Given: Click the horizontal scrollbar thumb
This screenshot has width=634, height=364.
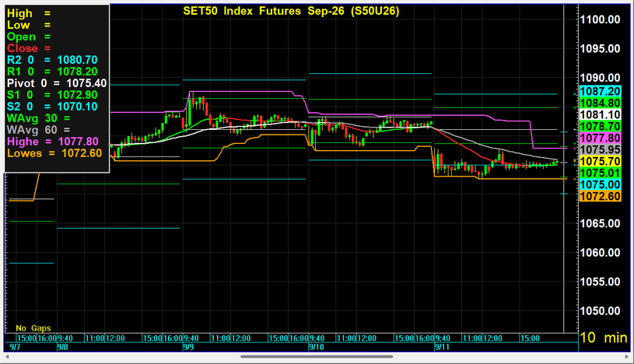Looking at the screenshot, I should [x=317, y=357].
